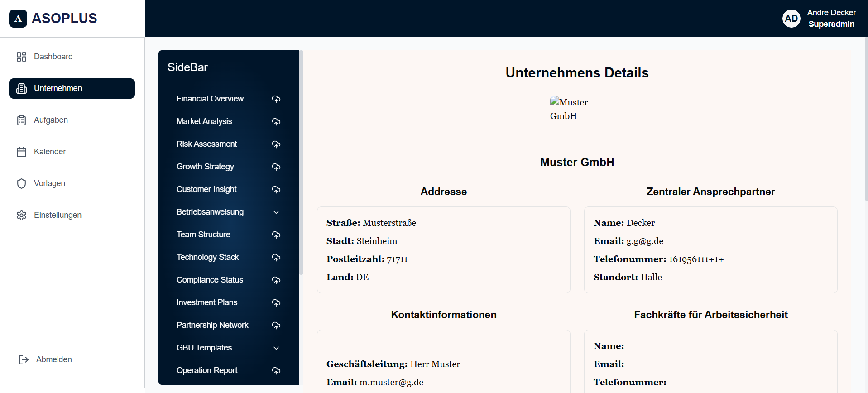Click the ASOPLUS logo icon
The image size is (868, 393).
[x=18, y=19]
